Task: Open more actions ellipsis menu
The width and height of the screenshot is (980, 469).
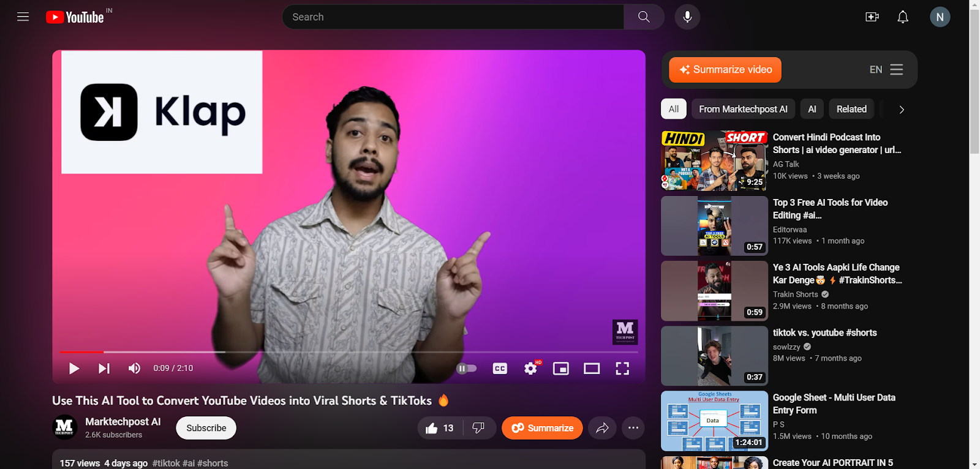Action: (633, 428)
